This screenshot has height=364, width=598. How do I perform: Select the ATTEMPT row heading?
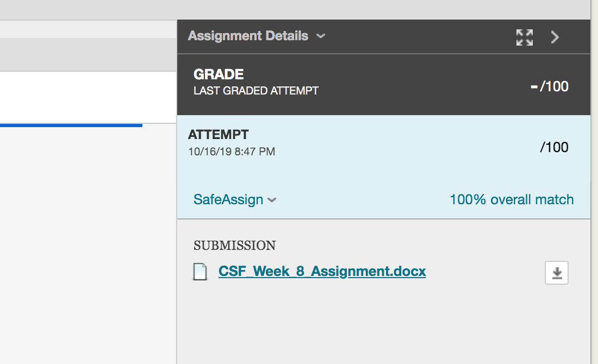(x=218, y=135)
